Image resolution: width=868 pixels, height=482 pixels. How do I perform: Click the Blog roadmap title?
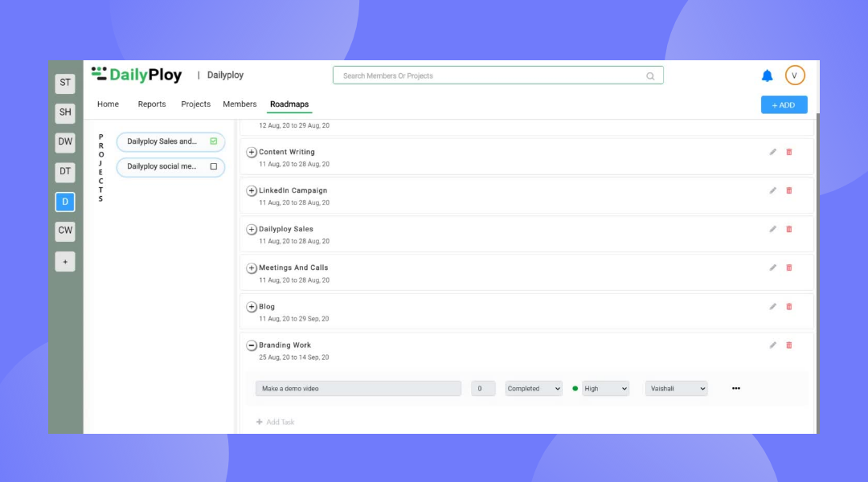[267, 307]
